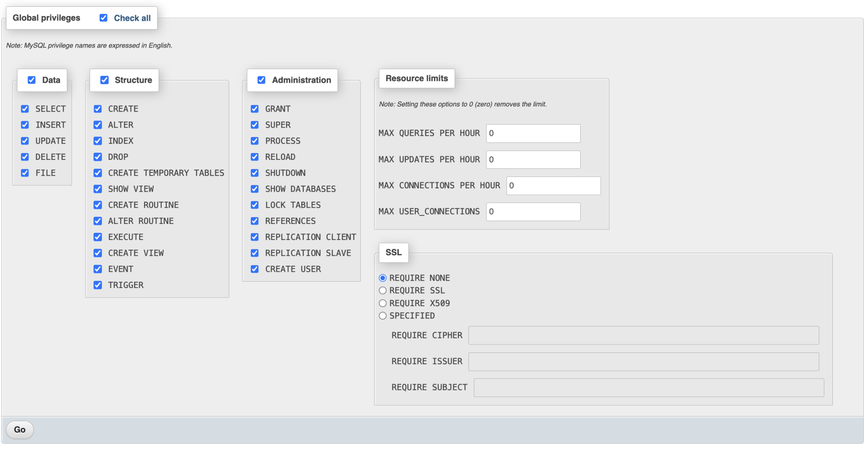Click the MAX QUERIES PER HOUR field

point(533,133)
